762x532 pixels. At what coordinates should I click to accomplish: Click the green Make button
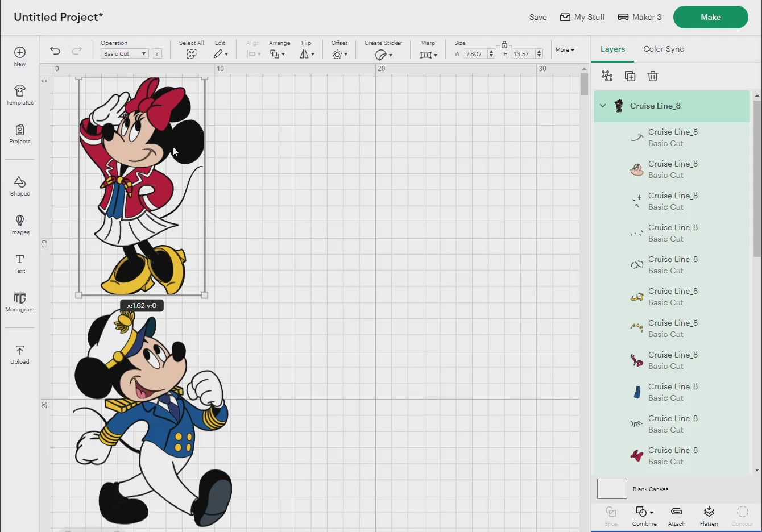click(x=711, y=17)
